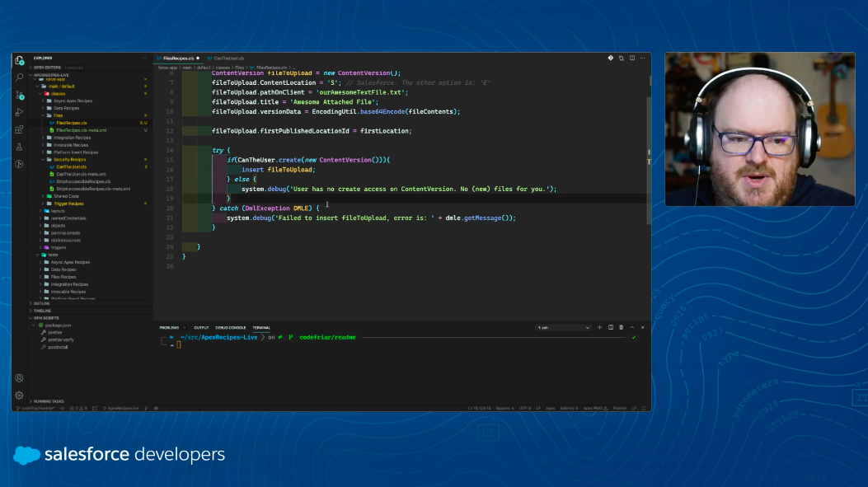Viewport: 868px width, 487px height.
Task: Open FilesRecipes.cls-meta.xml in explorer
Action: (x=81, y=130)
